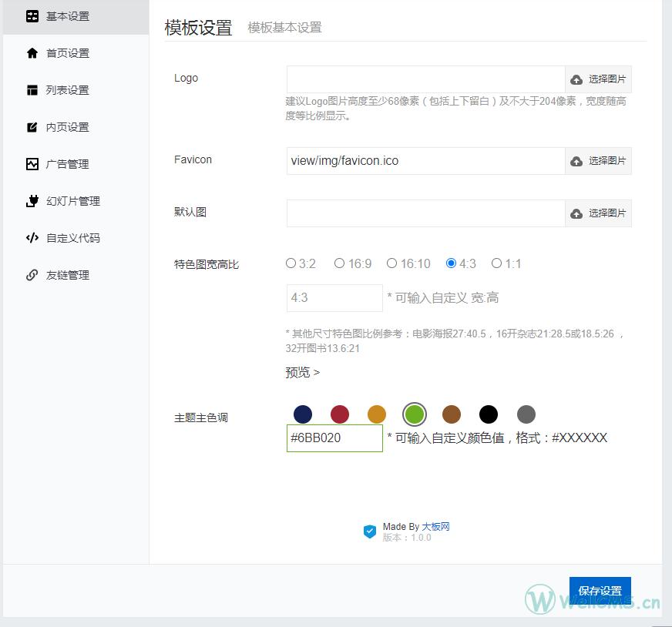Viewport: 672px width, 627px height.
Task: Click the 首页设置 home icon
Action: click(32, 53)
